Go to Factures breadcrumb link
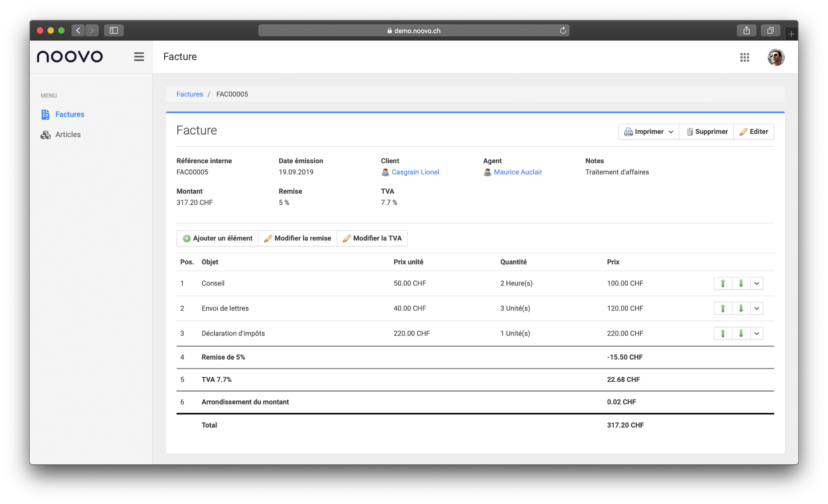Image resolution: width=828 pixels, height=504 pixels. pos(189,94)
